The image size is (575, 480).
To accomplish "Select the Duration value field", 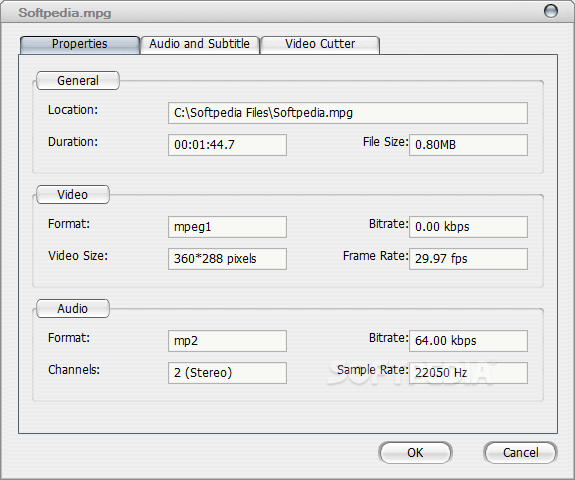I will (227, 145).
